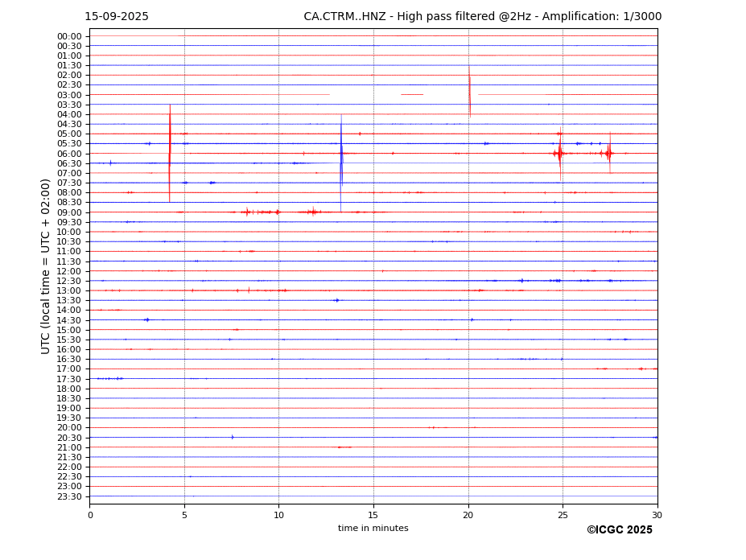Click the 17:30 row time label

point(69,379)
